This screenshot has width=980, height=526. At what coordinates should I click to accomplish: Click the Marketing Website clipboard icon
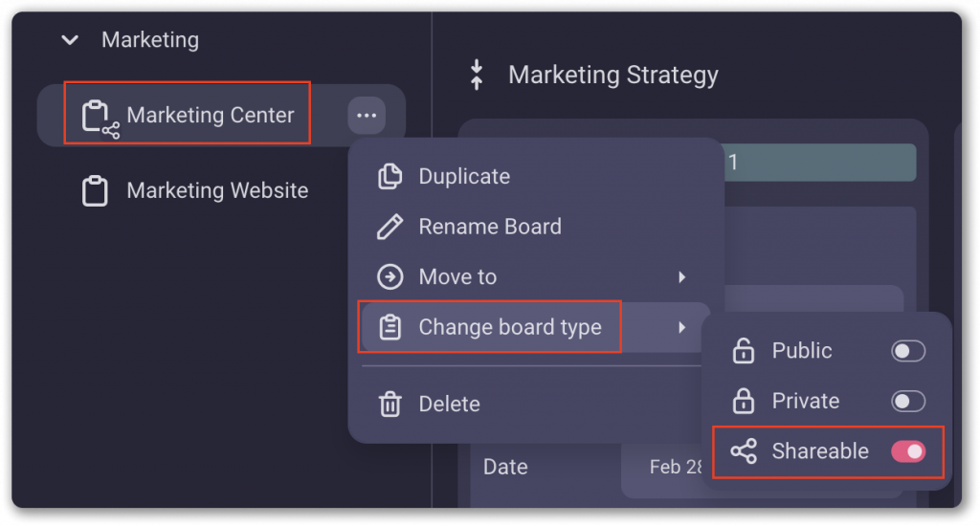pos(94,190)
